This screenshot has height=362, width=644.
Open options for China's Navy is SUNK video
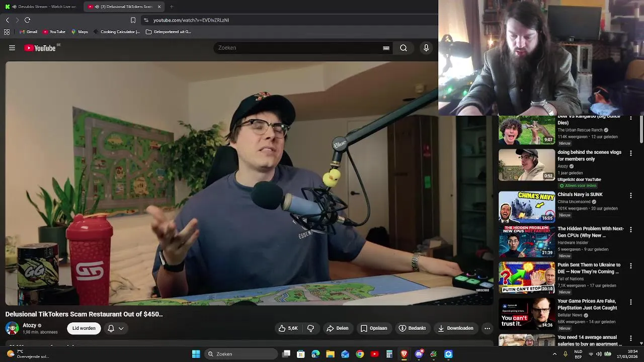point(630,195)
